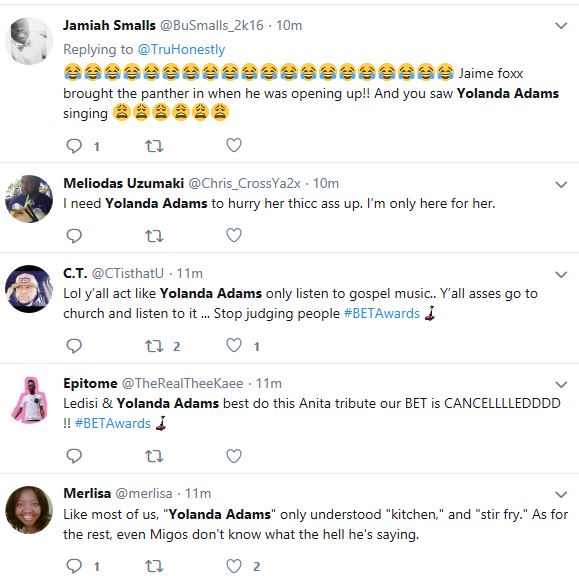Image resolution: width=579 pixels, height=576 pixels.
Task: Open options chevron on Jamiah Smalls' tweet
Action: (x=561, y=25)
